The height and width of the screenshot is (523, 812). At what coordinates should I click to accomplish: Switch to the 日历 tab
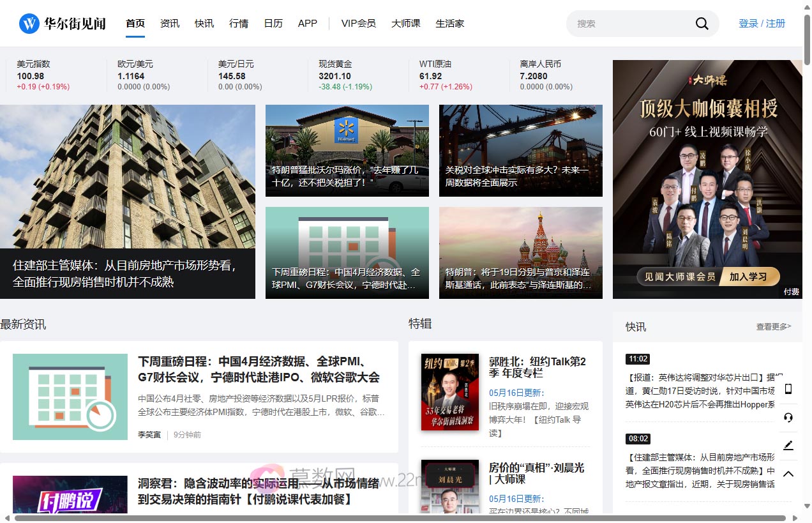(273, 23)
